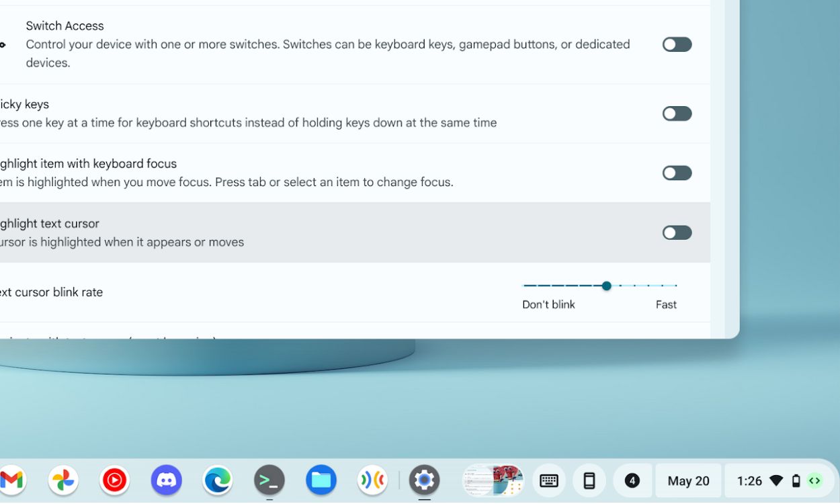Open Microsoft Edge browser
Screen dimensions: 840x504
tap(218, 480)
